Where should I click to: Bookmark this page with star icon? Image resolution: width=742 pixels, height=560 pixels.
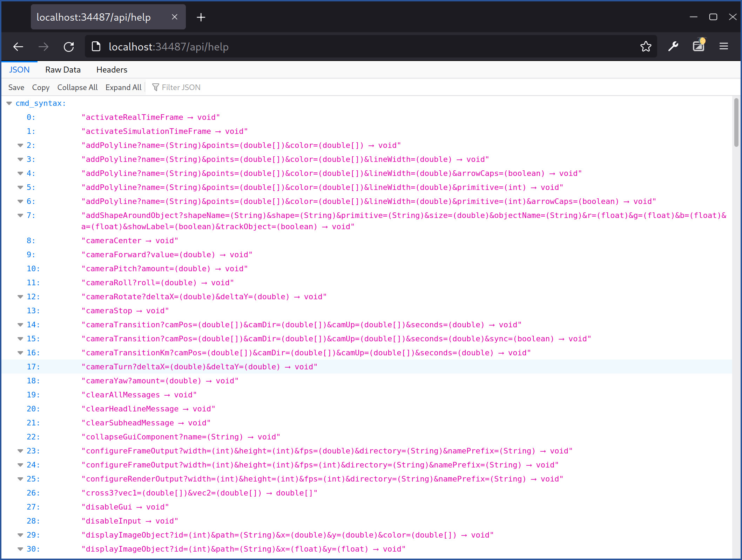646,47
